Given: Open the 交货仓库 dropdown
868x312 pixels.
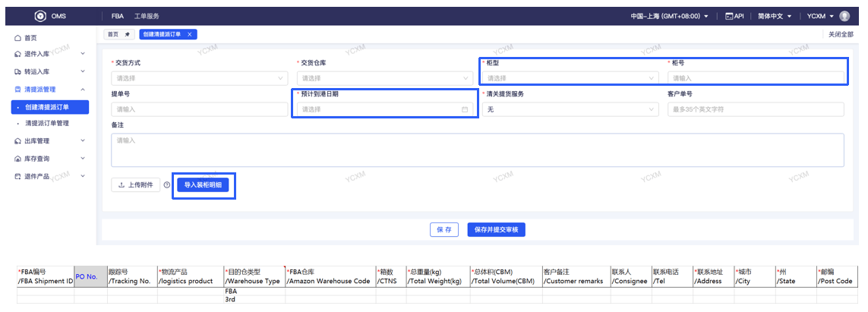Looking at the screenshot, I should (x=385, y=78).
